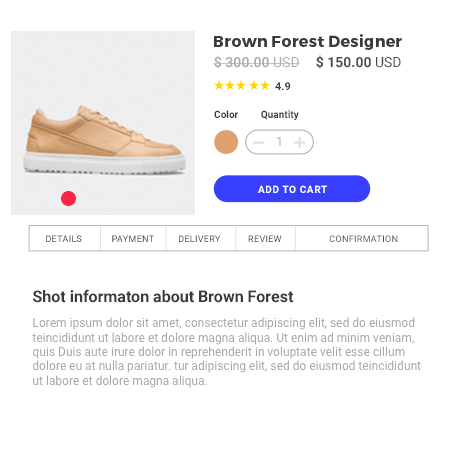Click the red dot under the shoe

point(68,198)
